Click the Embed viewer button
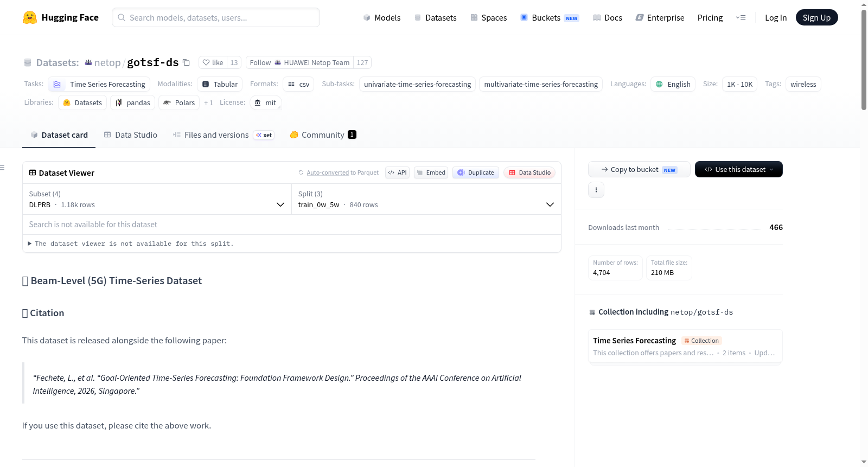This screenshot has width=868, height=467. tap(431, 172)
